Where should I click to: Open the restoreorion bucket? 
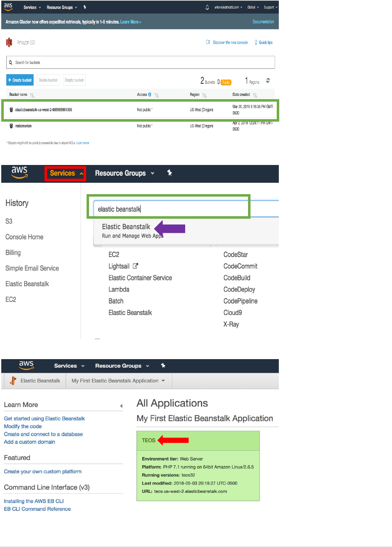pyautogui.click(x=23, y=126)
